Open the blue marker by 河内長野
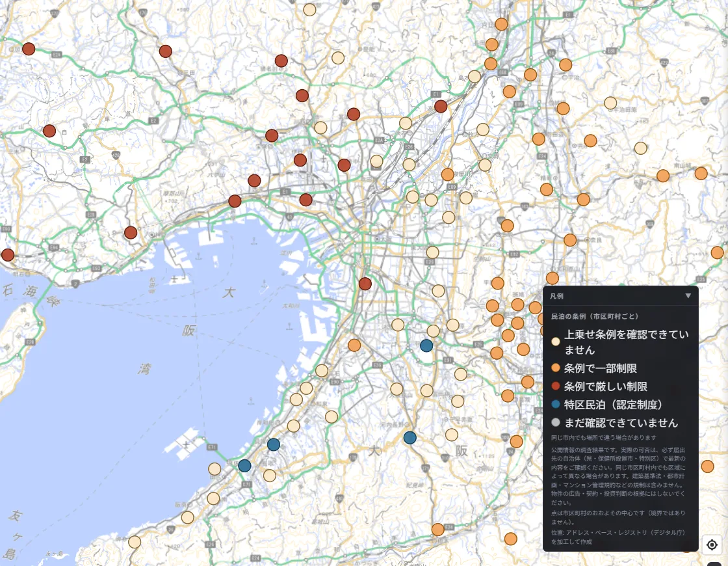Image resolution: width=728 pixels, height=566 pixels. 409,437
